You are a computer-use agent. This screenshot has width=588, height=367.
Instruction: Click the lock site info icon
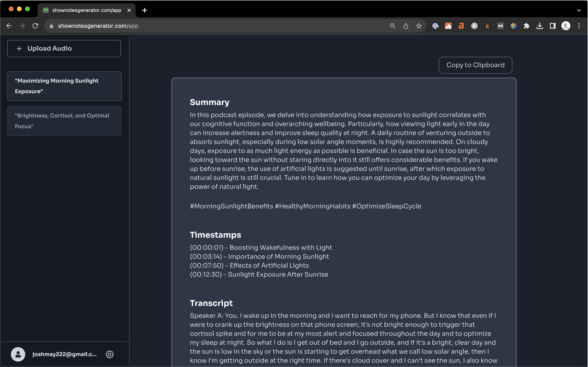click(x=51, y=26)
